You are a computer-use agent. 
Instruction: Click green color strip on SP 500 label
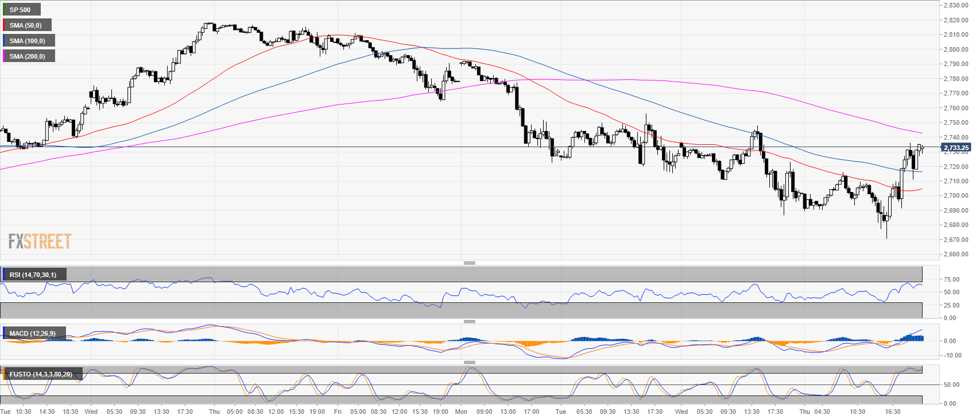pos(4,10)
